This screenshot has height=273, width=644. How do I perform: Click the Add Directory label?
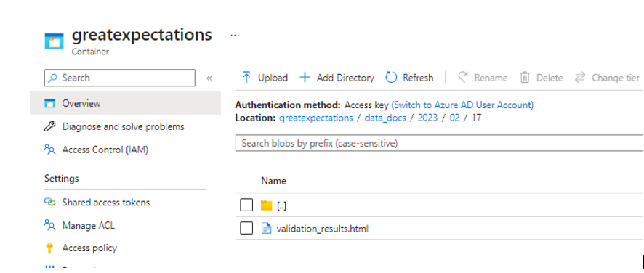[345, 78]
